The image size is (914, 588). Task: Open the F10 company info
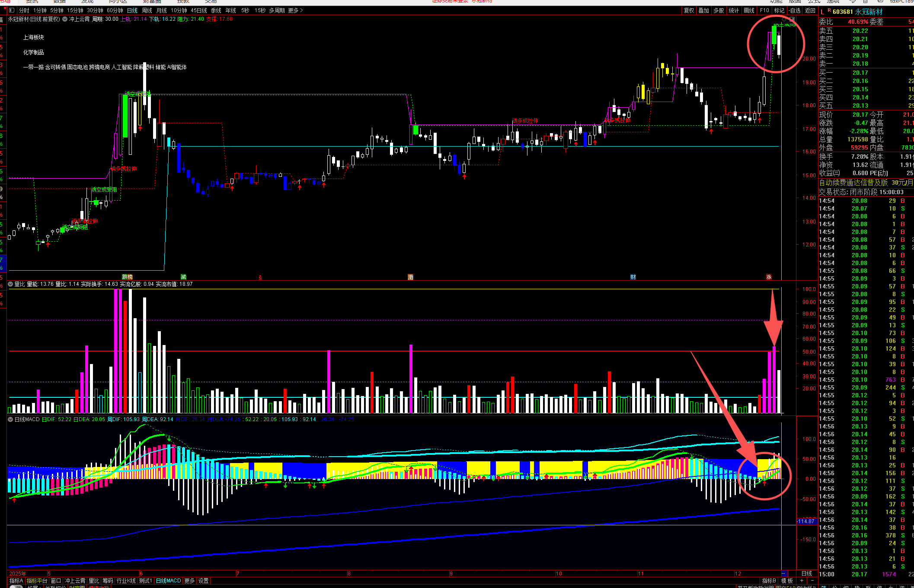[x=764, y=10]
